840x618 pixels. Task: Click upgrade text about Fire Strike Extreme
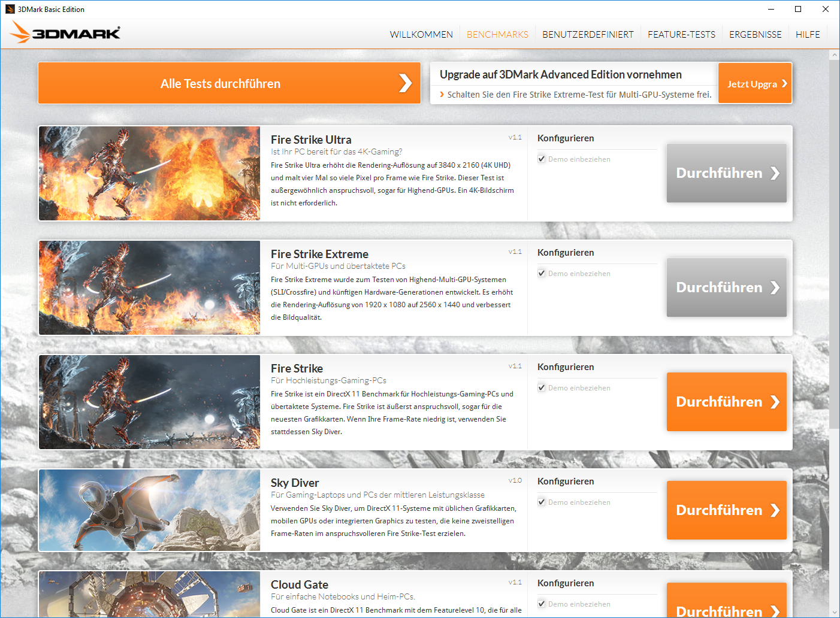pyautogui.click(x=579, y=95)
